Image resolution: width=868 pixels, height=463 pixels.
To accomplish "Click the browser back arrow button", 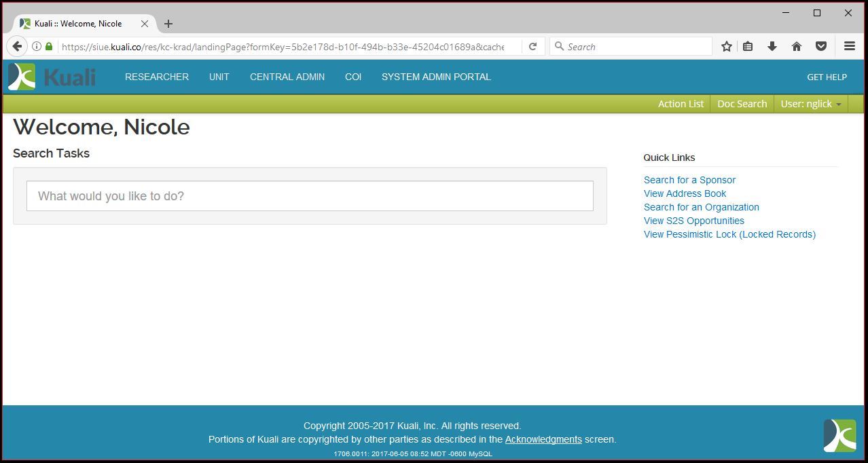I will click(x=17, y=47).
